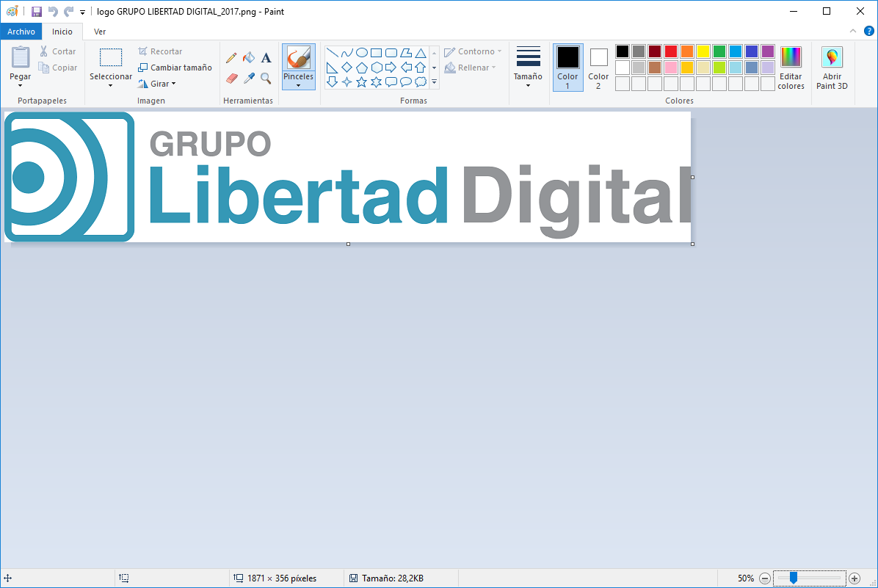
Task: Expand the Pinceles brushes dropdown
Action: tap(298, 85)
